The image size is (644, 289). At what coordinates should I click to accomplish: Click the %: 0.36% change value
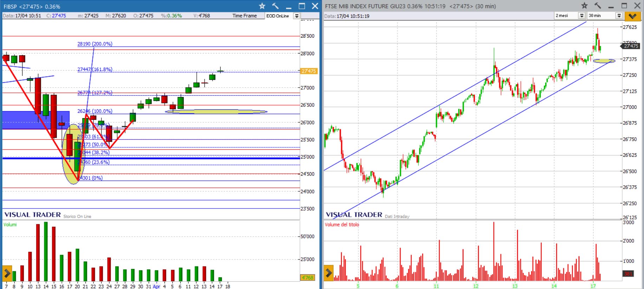(x=171, y=16)
